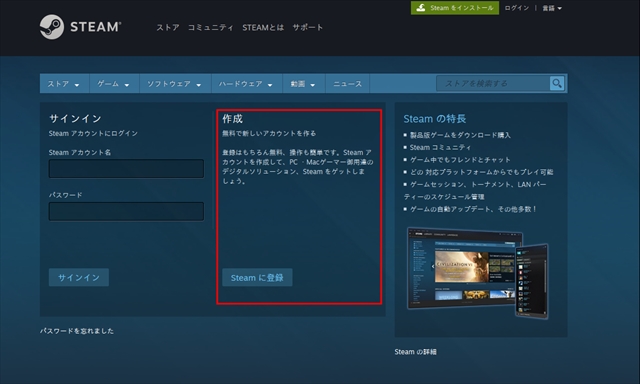Select the 'ニュース' tab
The image size is (640, 384).
click(347, 84)
